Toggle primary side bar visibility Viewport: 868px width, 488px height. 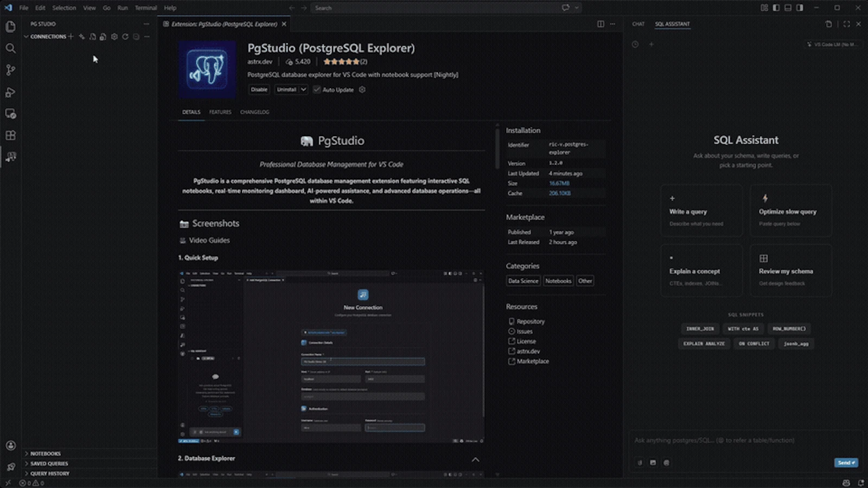776,8
